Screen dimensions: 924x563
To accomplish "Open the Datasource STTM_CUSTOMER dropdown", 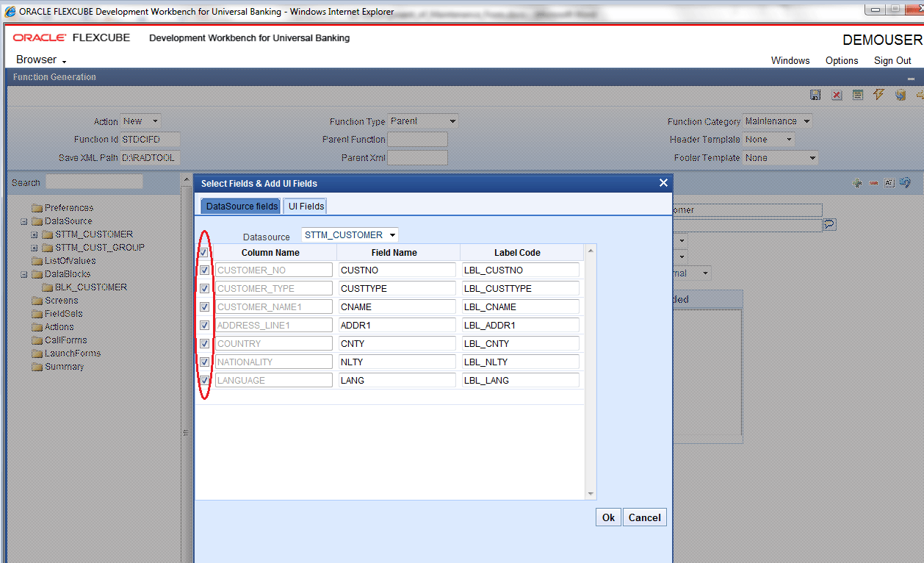I will tap(350, 235).
